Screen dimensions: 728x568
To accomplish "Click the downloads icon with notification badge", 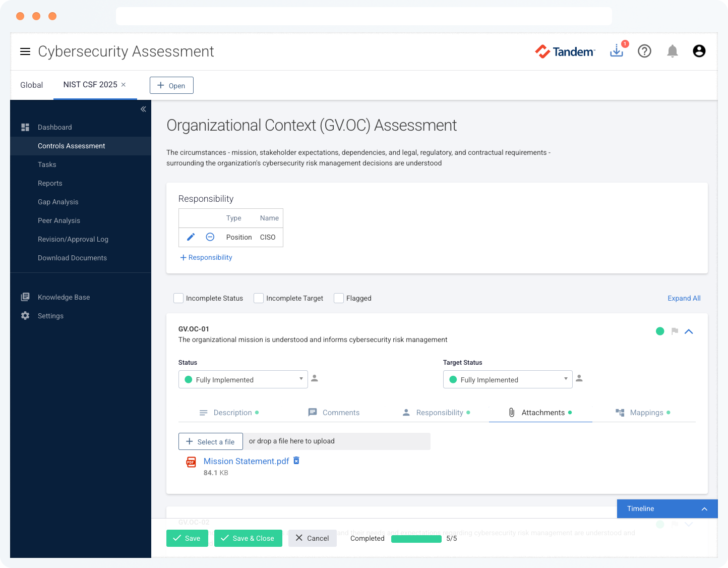I will click(617, 51).
